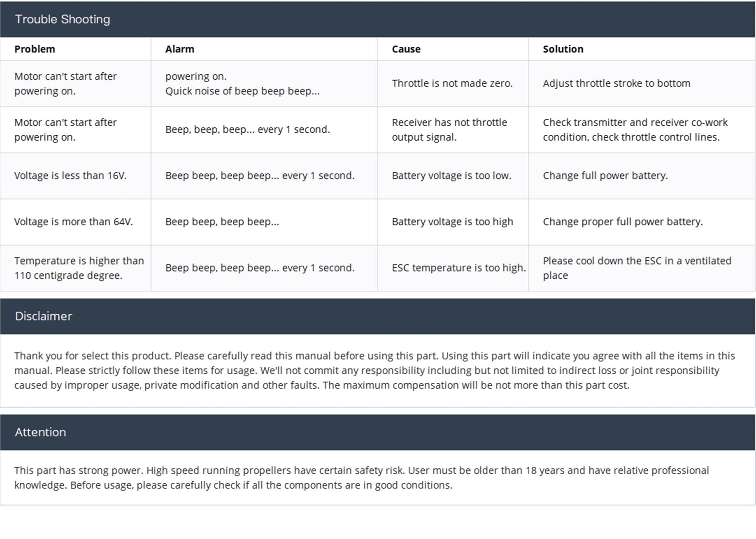Click the "Quick noise of beep beep beep" cell
This screenshot has width=756, height=539.
coord(243,91)
